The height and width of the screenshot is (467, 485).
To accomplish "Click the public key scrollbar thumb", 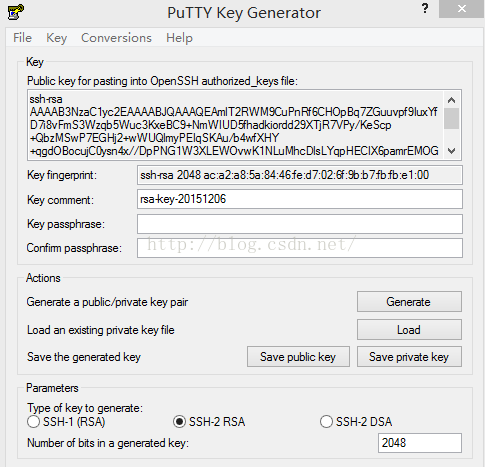I will [452, 118].
